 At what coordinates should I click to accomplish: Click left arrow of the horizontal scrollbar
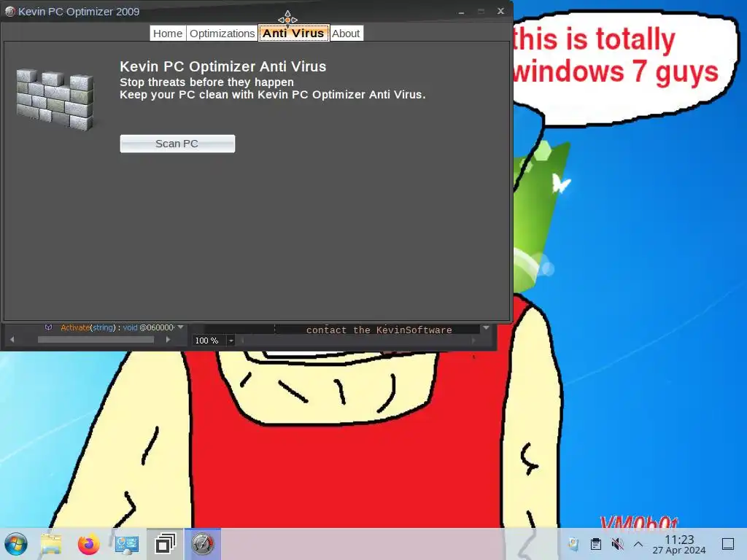point(12,340)
